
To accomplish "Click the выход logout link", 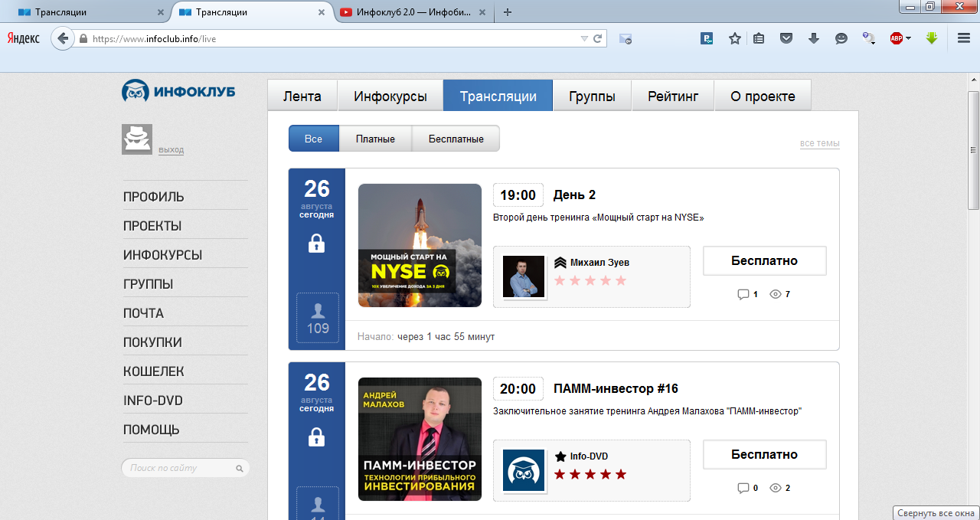I will pyautogui.click(x=171, y=150).
